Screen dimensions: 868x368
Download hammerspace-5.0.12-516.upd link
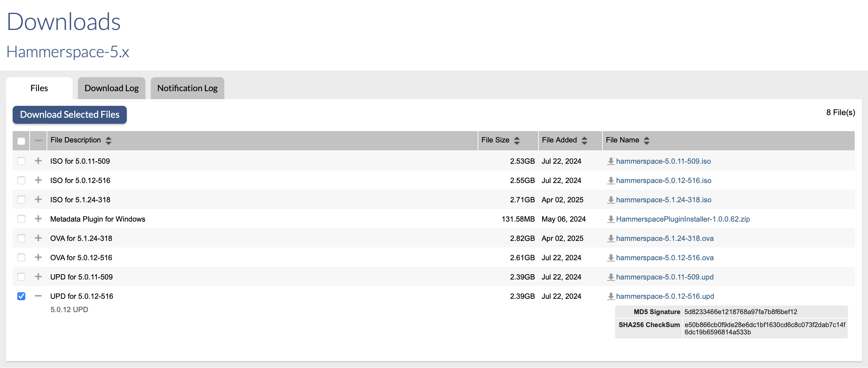coord(665,296)
